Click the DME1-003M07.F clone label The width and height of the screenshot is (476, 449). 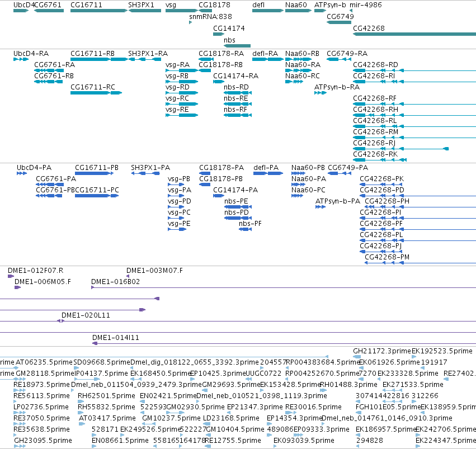tap(154, 271)
